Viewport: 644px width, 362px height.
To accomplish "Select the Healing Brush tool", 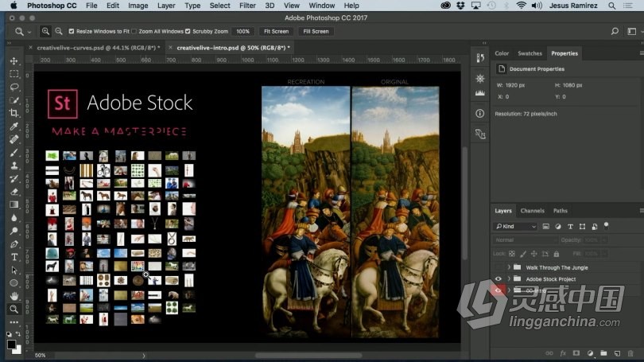I will (14, 139).
